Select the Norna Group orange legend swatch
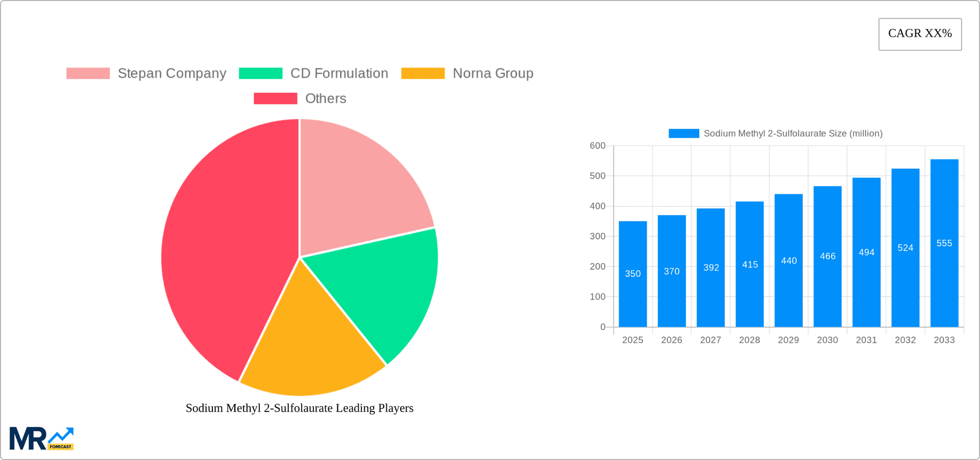Image resolution: width=980 pixels, height=460 pixels. tap(424, 73)
